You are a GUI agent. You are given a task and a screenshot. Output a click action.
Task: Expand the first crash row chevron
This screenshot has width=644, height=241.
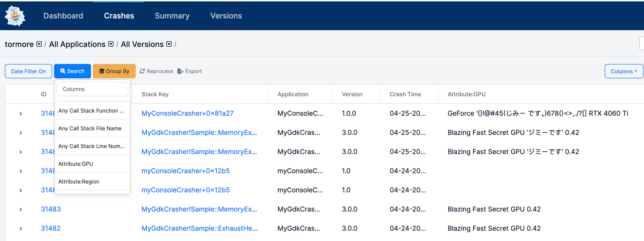coord(21,114)
